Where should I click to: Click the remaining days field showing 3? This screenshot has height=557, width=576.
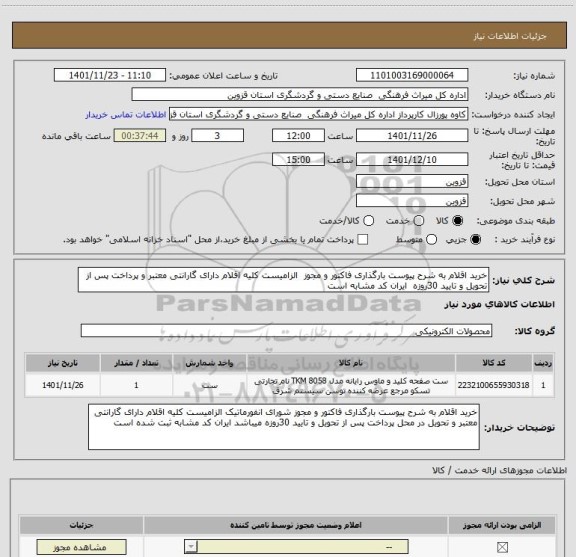(x=217, y=136)
